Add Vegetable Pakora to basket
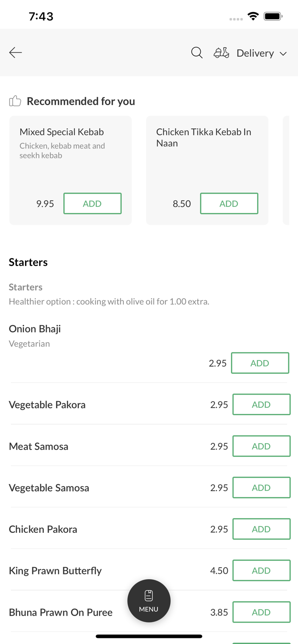This screenshot has width=298, height=644. (261, 404)
